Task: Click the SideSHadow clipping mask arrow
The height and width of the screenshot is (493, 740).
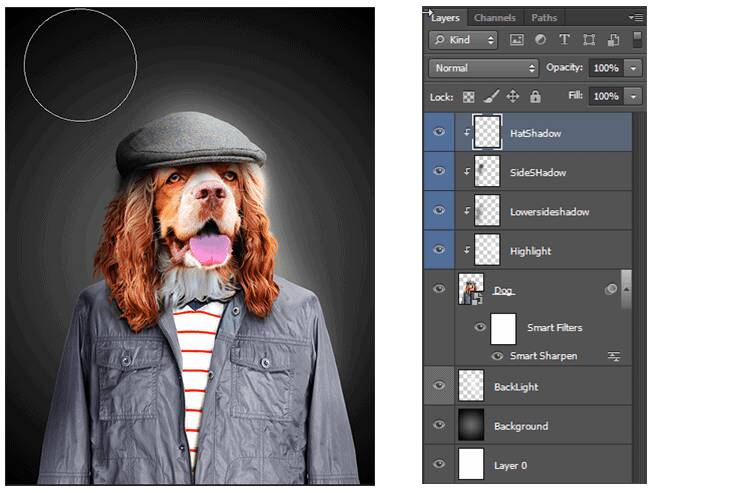Action: click(x=466, y=172)
